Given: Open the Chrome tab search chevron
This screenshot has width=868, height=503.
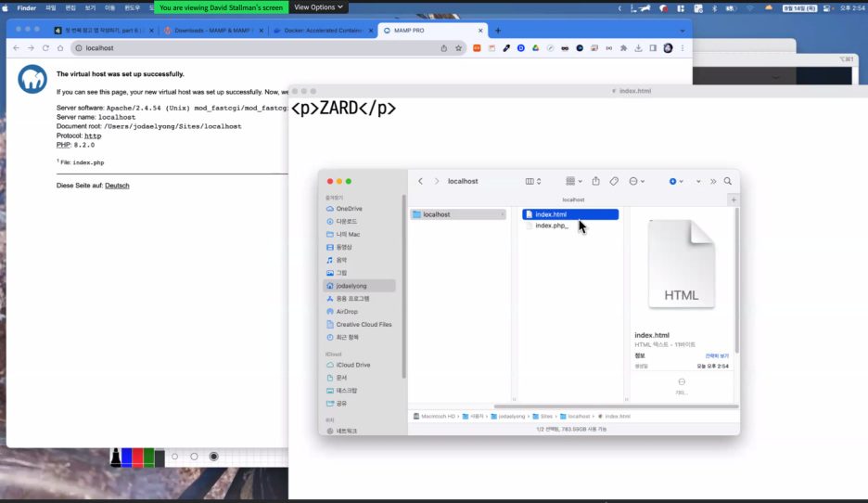Looking at the screenshot, I should pos(682,31).
